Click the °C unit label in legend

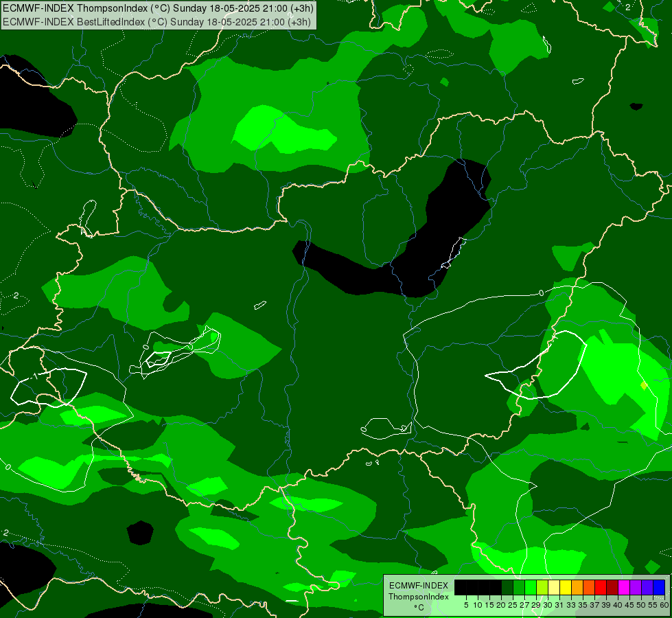tap(419, 608)
